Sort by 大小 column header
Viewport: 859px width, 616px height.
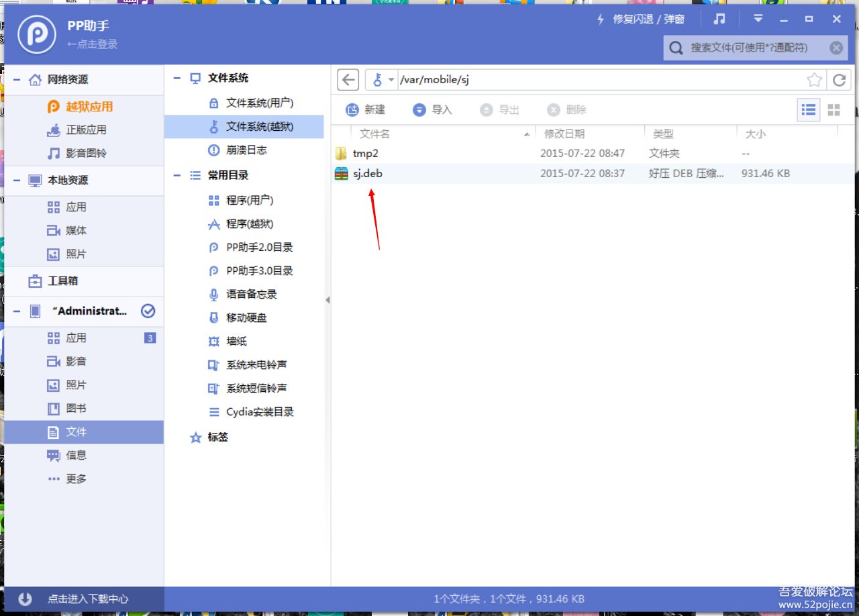pos(787,134)
